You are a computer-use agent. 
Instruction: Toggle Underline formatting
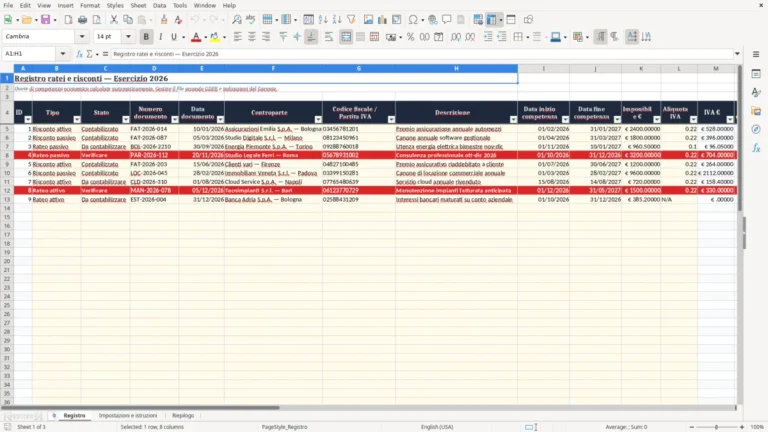[173, 37]
